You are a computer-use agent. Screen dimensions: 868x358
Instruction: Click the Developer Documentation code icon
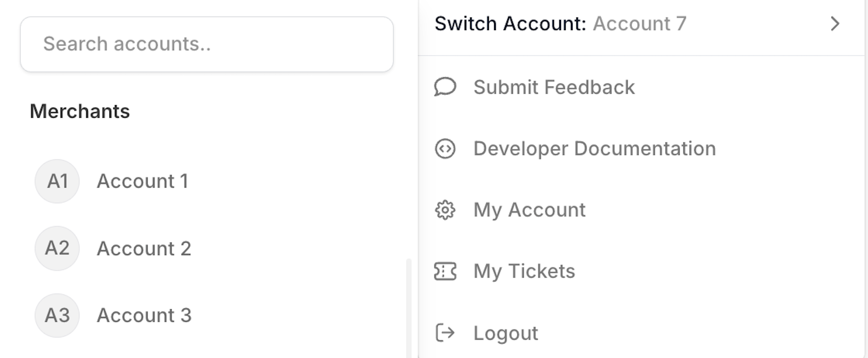[x=445, y=149]
